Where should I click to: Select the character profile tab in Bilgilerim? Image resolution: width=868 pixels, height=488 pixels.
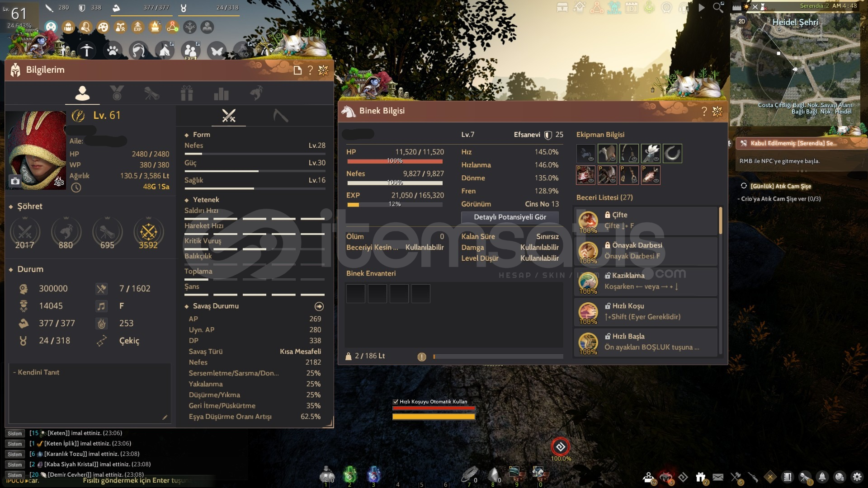coord(82,93)
